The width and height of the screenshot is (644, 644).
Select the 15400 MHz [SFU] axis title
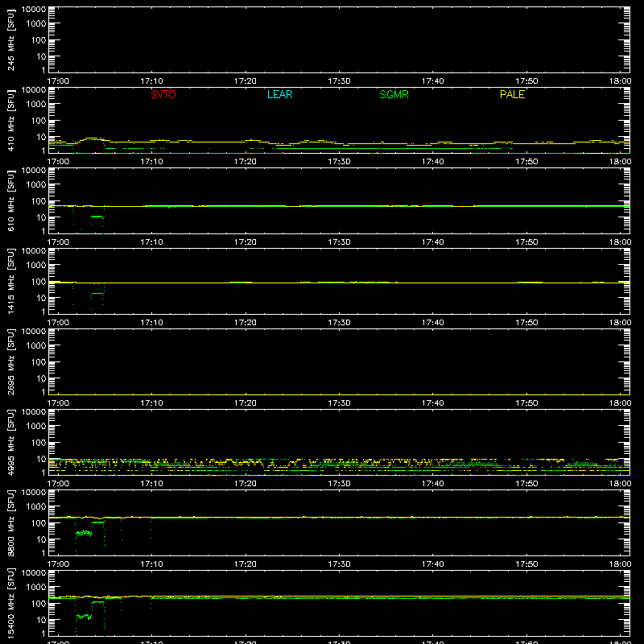[10, 603]
